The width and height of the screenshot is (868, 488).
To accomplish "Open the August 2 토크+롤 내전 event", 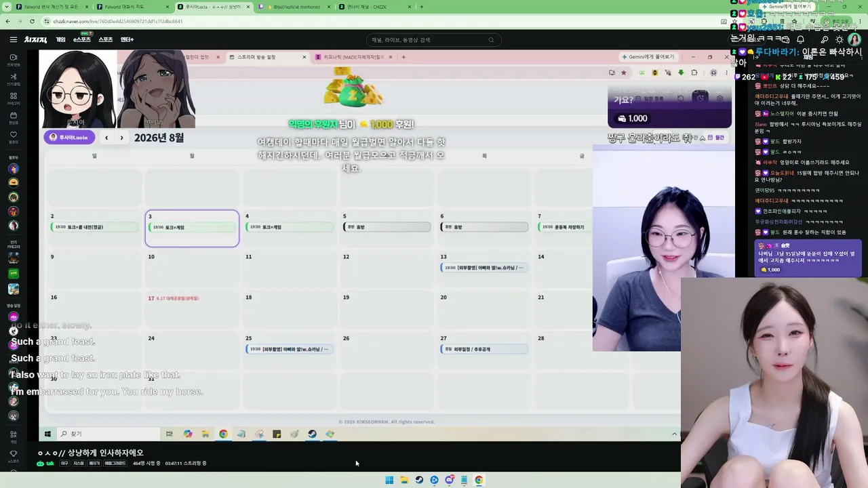I will pyautogui.click(x=95, y=227).
